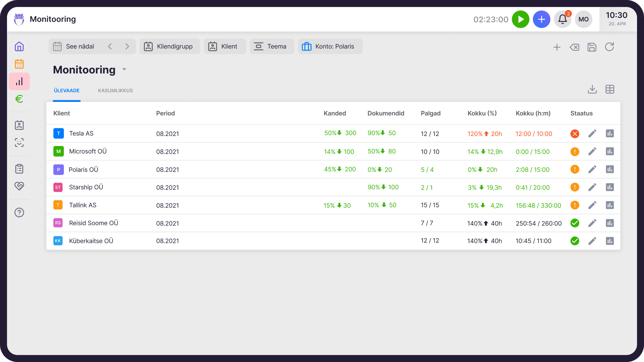Go to previous week arrow
644x362 pixels.
pyautogui.click(x=110, y=47)
